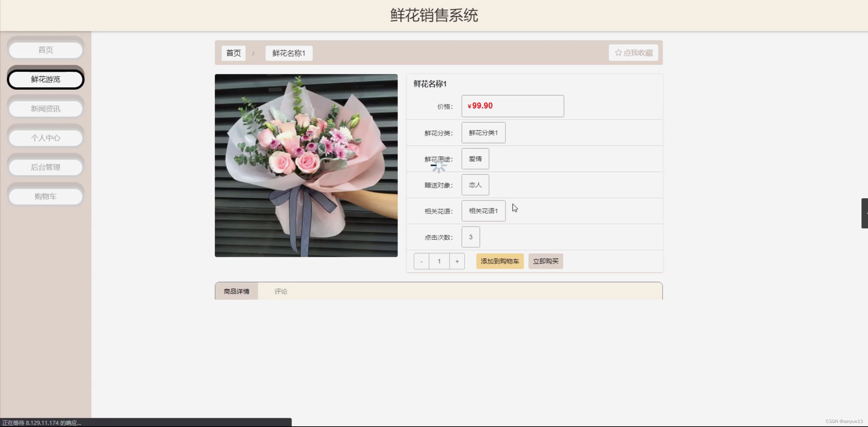
Task: Switch to the 评论 tab
Action: tap(281, 291)
